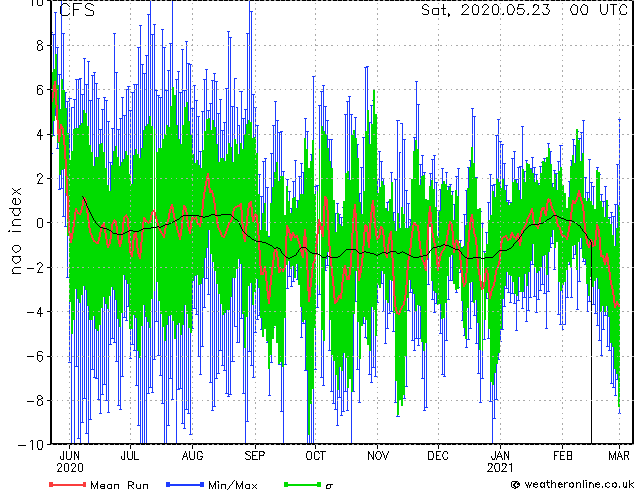
Task: Click the JAN 2021 axis label
Action: pyautogui.click(x=500, y=462)
